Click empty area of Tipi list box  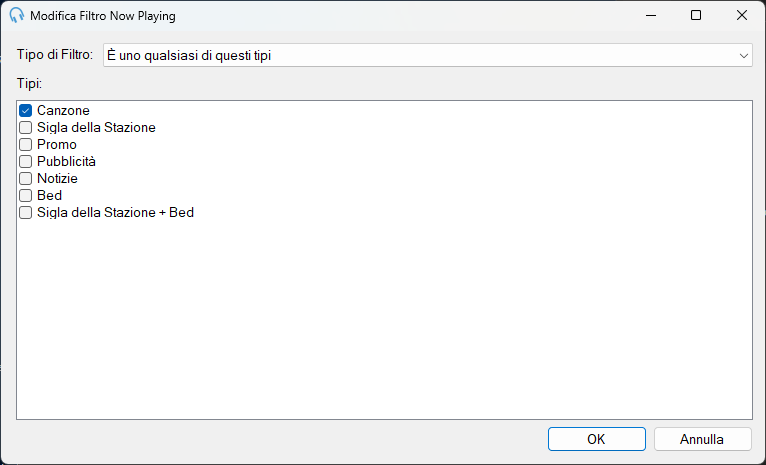coord(384,317)
